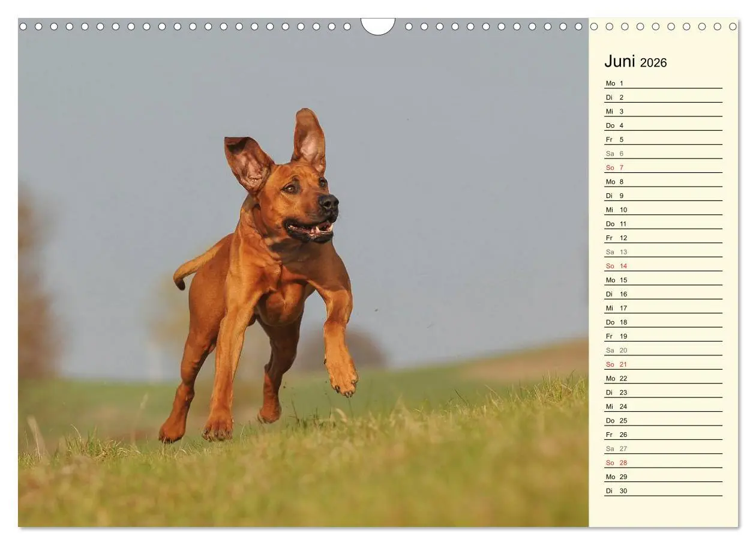The image size is (756, 545).
Task: Select the row 'Mo 8'
Action: tap(663, 181)
